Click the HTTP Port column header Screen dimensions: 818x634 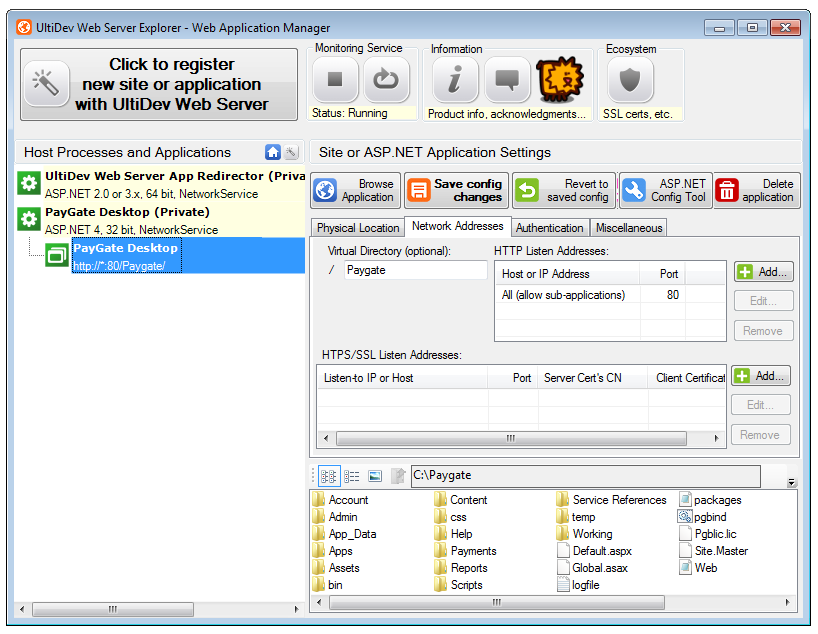click(x=663, y=274)
